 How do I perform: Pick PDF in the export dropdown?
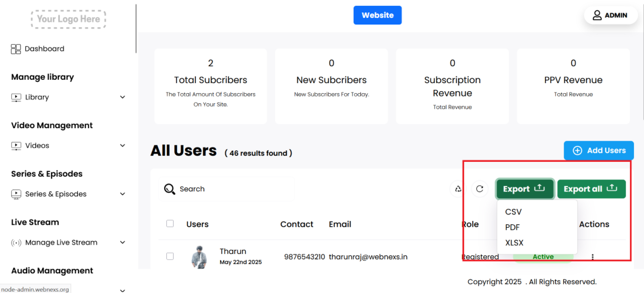[512, 227]
